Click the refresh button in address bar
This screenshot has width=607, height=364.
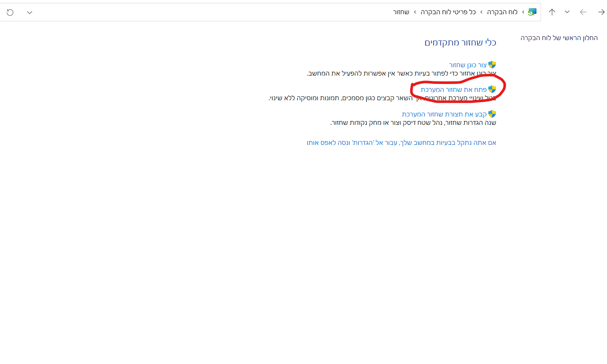coord(10,13)
